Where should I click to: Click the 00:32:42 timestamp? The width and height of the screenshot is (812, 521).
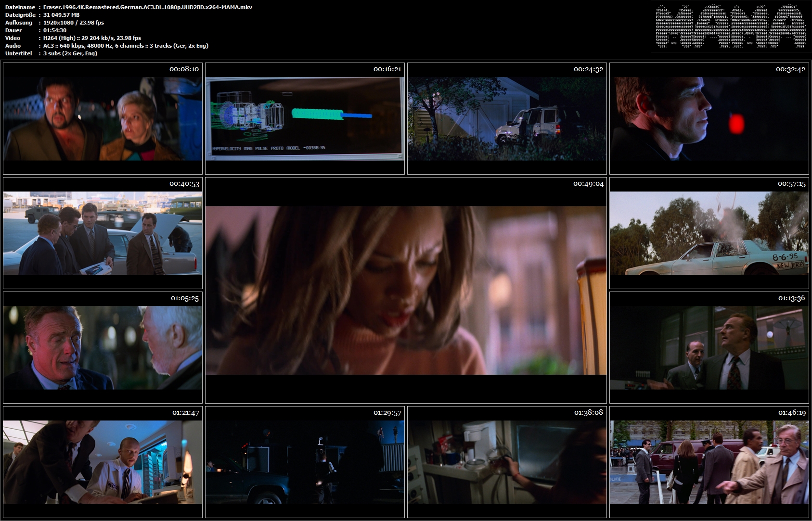[790, 69]
